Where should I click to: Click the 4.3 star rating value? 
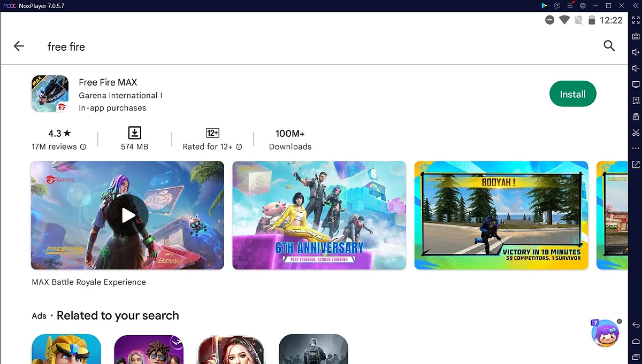59,134
